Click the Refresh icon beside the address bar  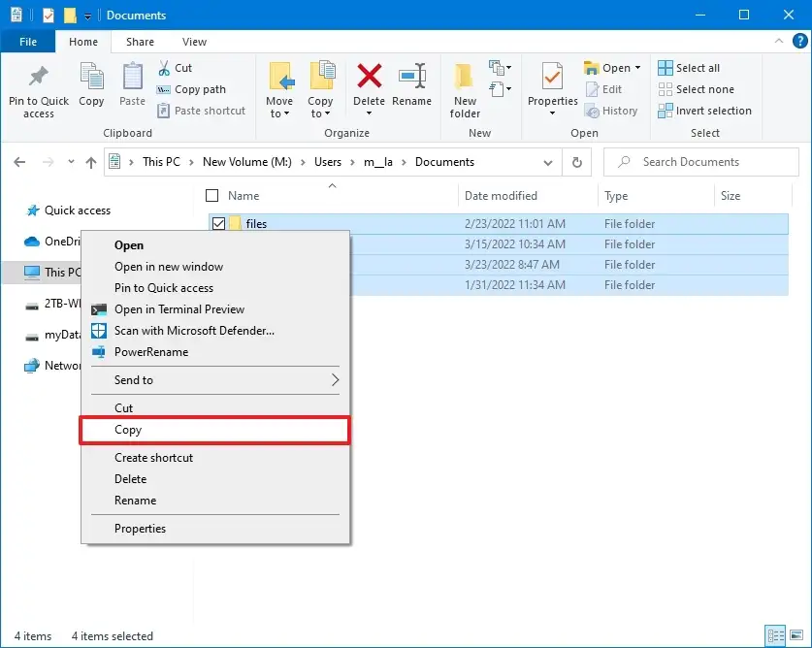576,162
